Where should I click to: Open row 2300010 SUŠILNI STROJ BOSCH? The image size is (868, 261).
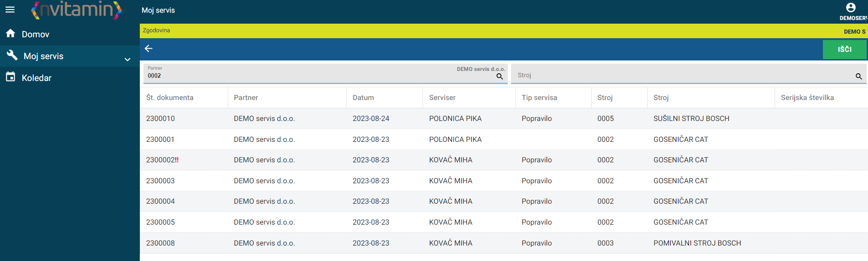(x=504, y=118)
